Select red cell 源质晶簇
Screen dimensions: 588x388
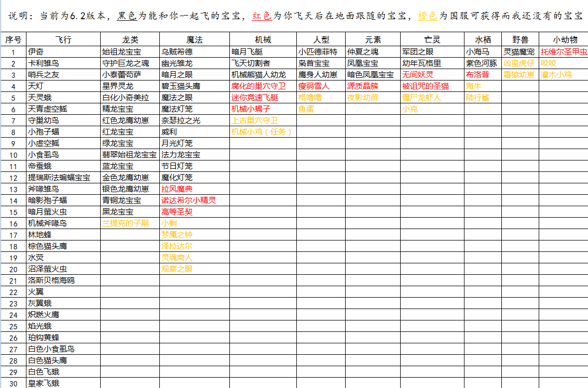pos(373,86)
